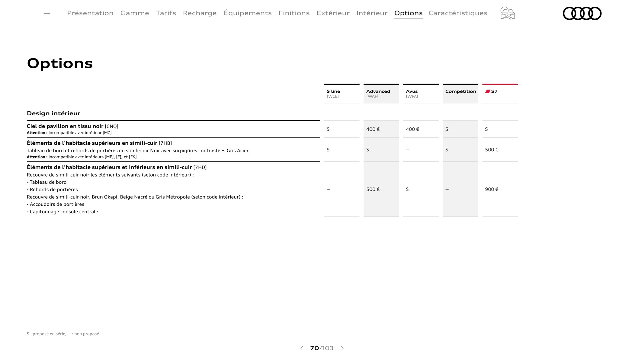Open the Finitions tab
Screen dimensions: 644x362
(x=294, y=13)
